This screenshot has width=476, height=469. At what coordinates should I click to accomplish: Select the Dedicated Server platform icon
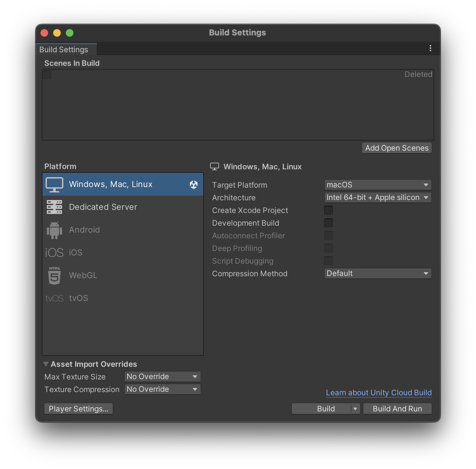coord(54,207)
